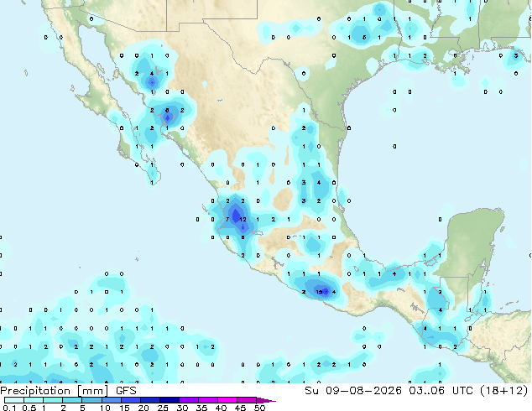Screen dimensions: 532x411
Task: Select the 5–10 mm legend color swatch
Action: [91, 400]
